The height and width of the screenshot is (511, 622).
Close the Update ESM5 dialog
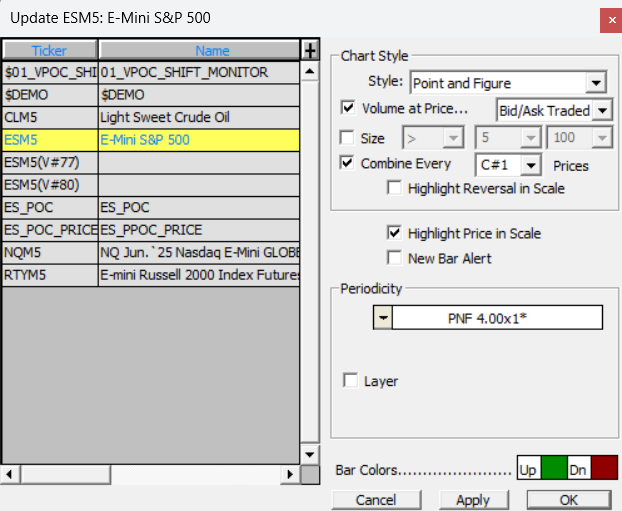point(611,20)
